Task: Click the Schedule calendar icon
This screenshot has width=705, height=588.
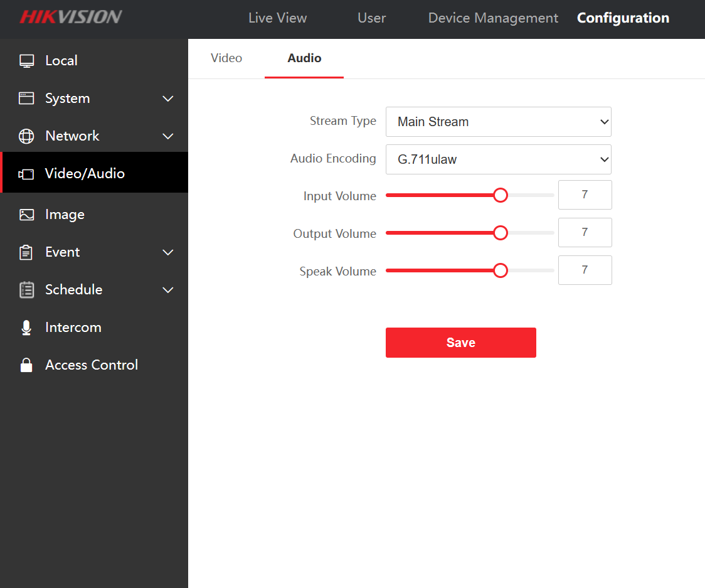Action: click(26, 290)
